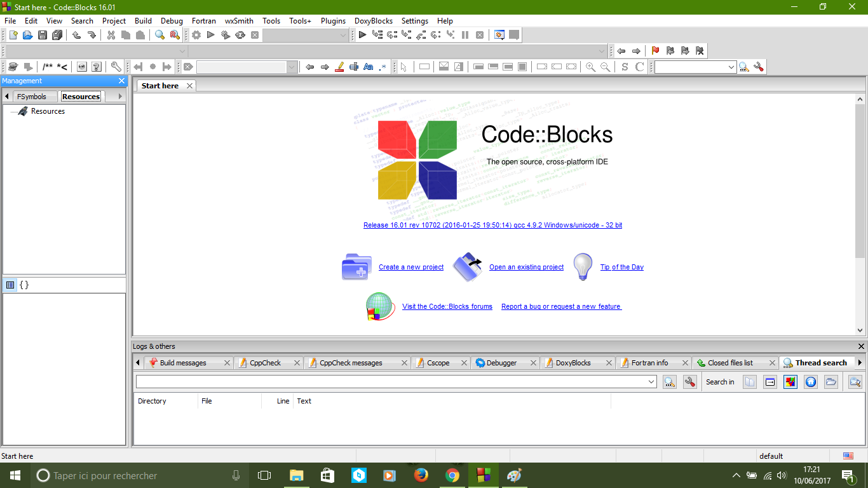This screenshot has width=868, height=488.
Task: Open the Fortran menu
Action: point(204,20)
